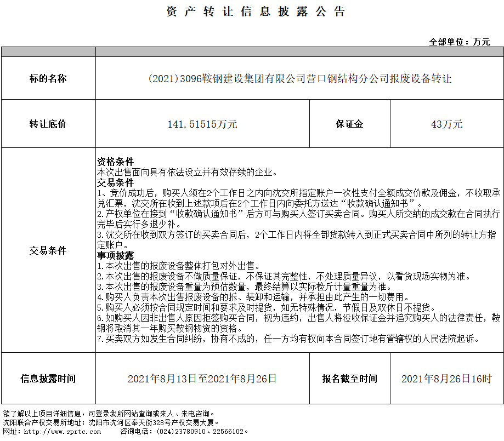The width and height of the screenshot is (504, 441).
Task: Click the 全部单位：万元 unit label
Action: 459,42
